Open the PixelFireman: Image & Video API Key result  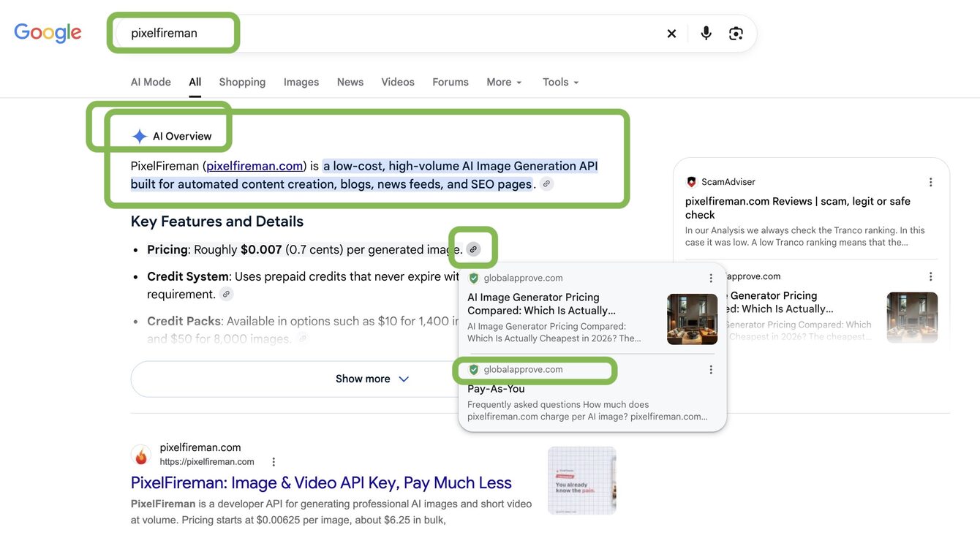click(321, 482)
